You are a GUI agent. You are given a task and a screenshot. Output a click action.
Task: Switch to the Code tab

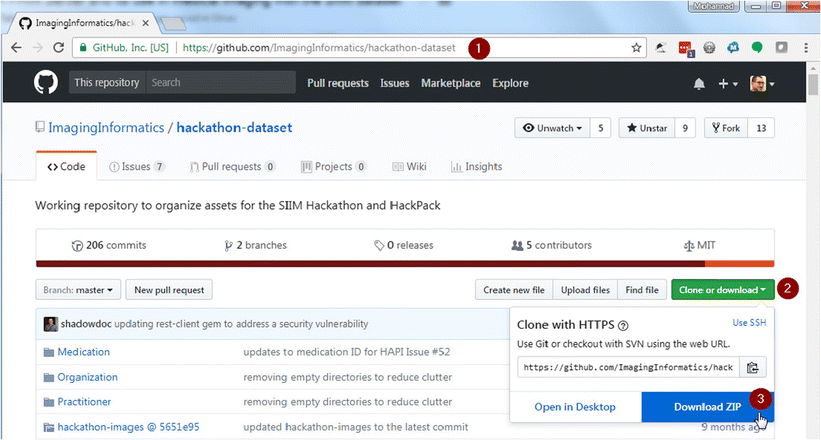pyautogui.click(x=66, y=167)
